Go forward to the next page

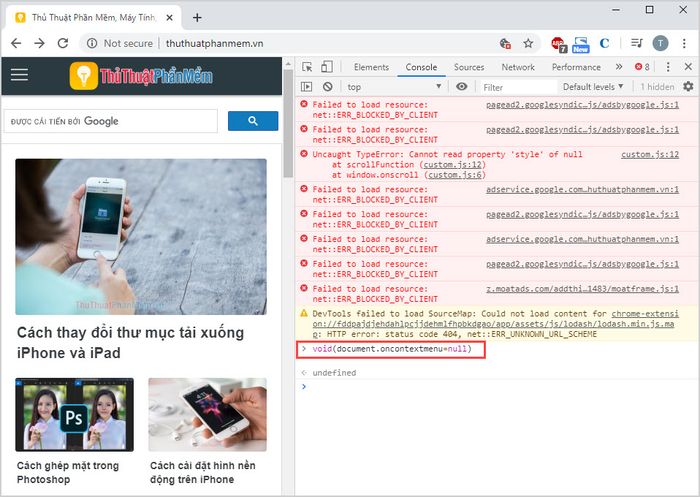click(x=39, y=43)
